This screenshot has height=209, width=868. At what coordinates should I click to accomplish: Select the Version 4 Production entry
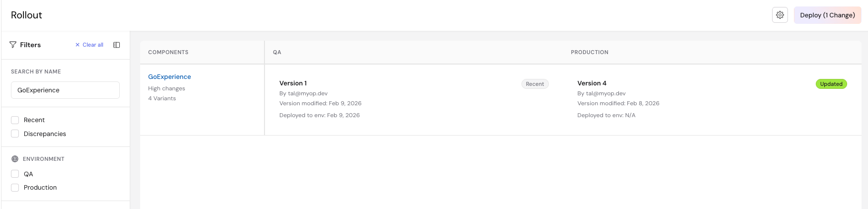click(592, 83)
